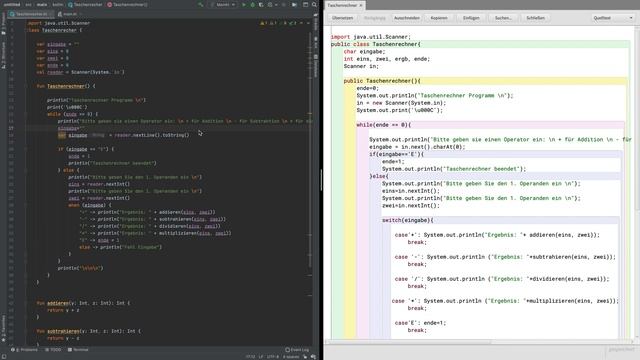Open the Problems tool window
Viewport: 640px width, 360px height.
tap(24, 350)
